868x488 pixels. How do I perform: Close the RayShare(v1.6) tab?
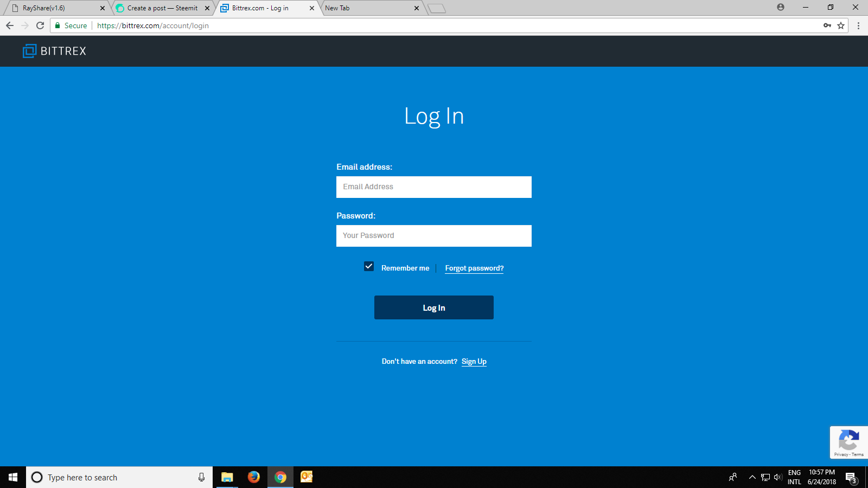(103, 8)
